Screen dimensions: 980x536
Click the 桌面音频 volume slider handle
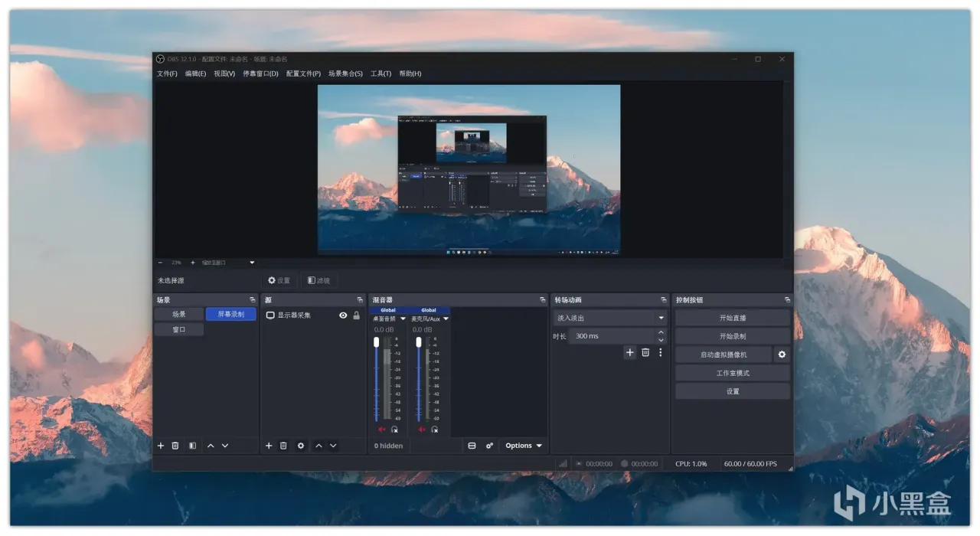click(x=376, y=342)
